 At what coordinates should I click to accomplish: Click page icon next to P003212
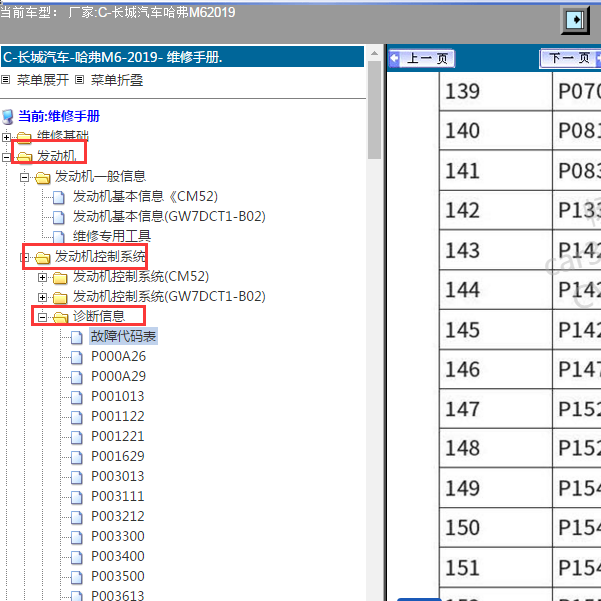pyautogui.click(x=77, y=517)
